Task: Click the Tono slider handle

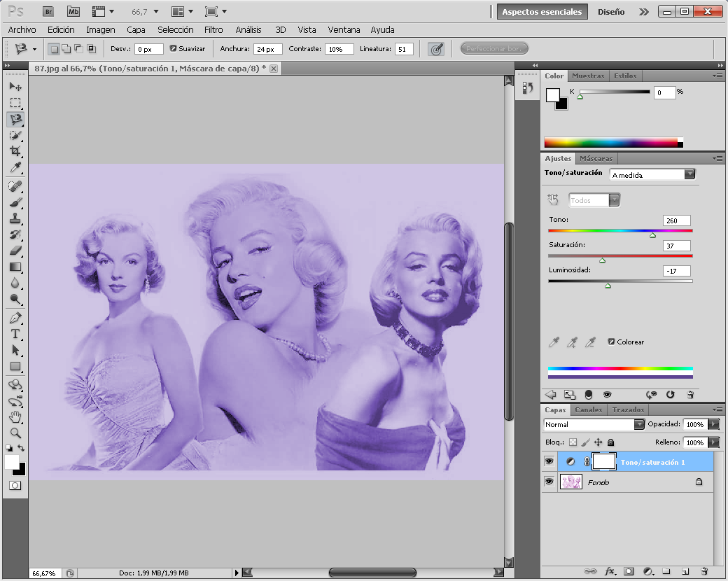Action: [653, 235]
